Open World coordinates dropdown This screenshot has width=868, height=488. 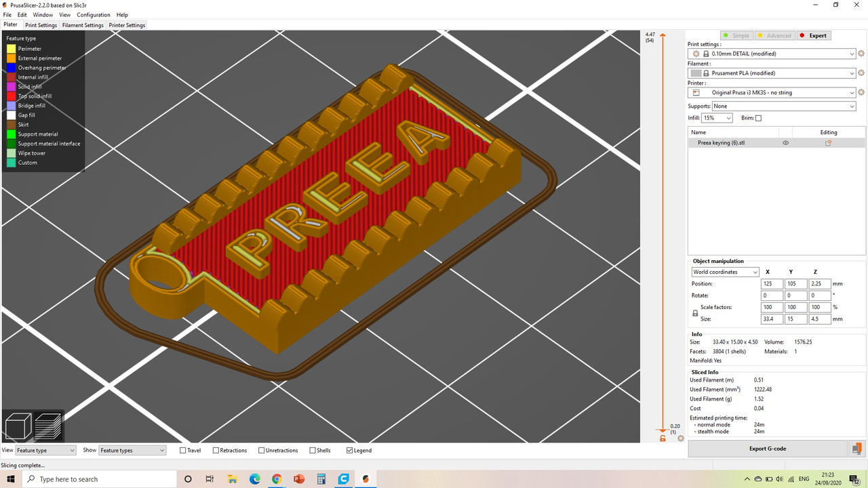tap(725, 272)
